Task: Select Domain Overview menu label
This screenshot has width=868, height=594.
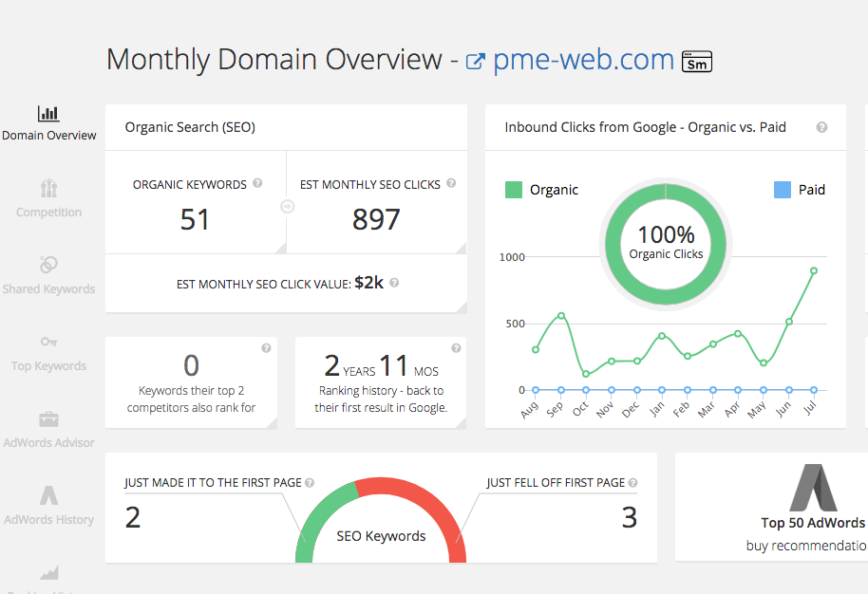Action: (x=48, y=136)
